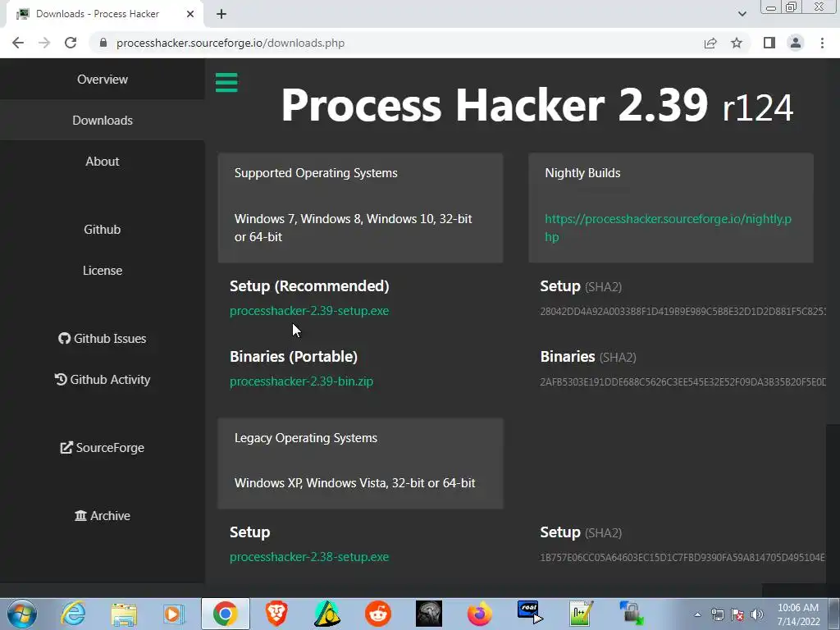Open SourceForge external link in sidebar
This screenshot has height=630, width=840.
(x=103, y=448)
